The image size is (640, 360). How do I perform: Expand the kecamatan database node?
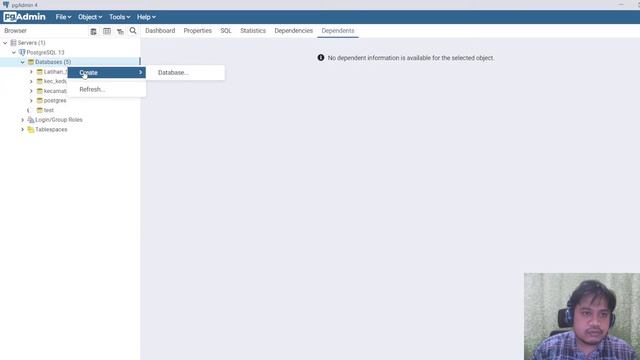click(x=31, y=91)
